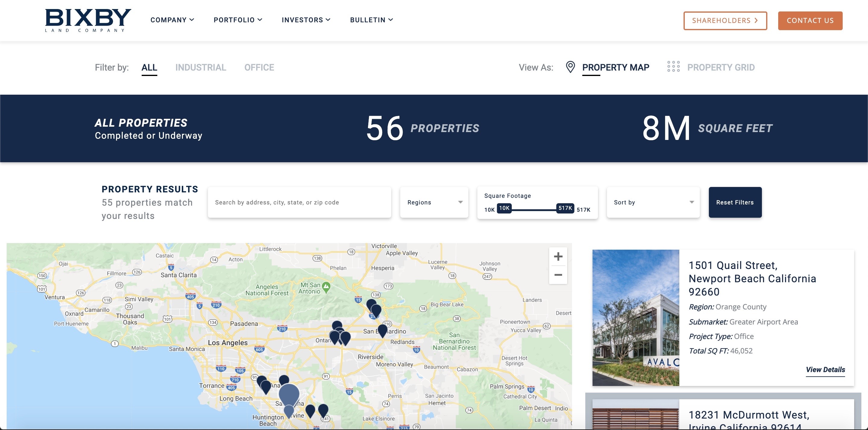
Task: Switch view to Property Grid
Action: [720, 68]
